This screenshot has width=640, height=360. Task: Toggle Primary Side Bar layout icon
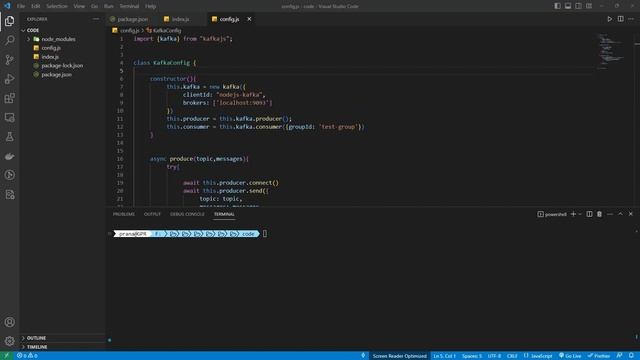click(x=557, y=6)
